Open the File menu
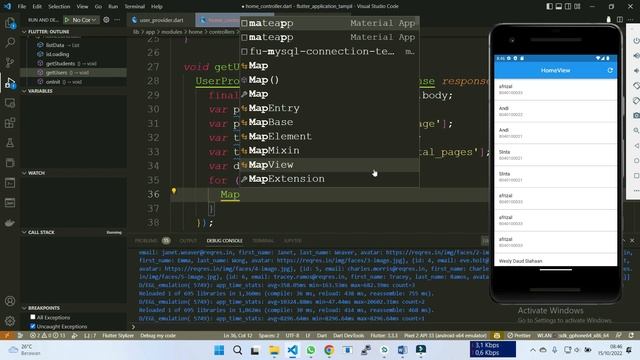Screen dimensions: 640x360 pos(22,7)
